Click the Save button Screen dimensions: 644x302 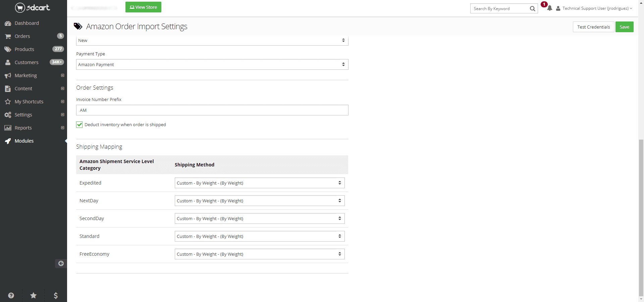click(x=624, y=27)
